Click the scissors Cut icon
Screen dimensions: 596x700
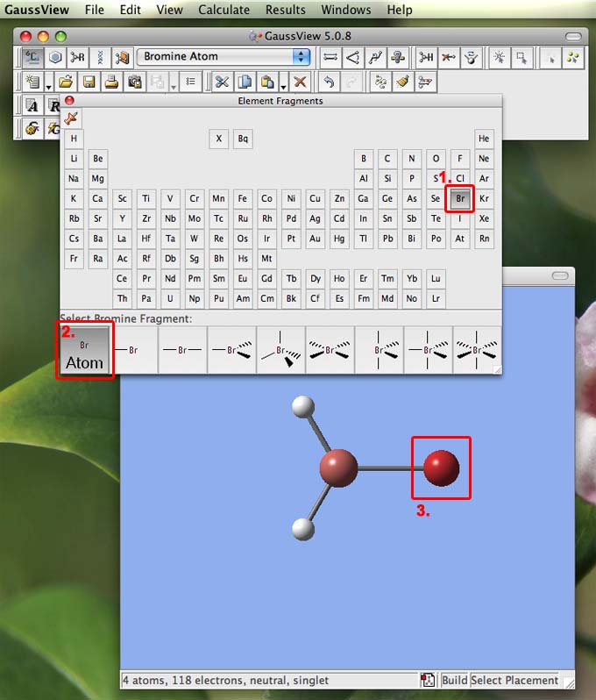pyautogui.click(x=222, y=82)
